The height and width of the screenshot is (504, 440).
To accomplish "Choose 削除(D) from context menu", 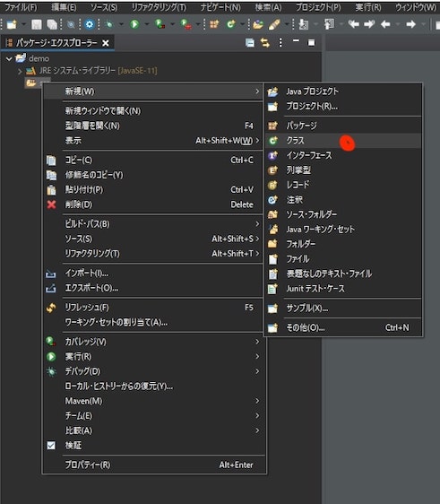I will tap(153, 204).
